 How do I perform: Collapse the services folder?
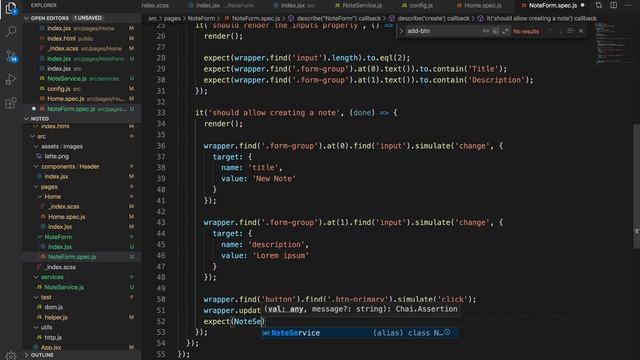pos(36,277)
